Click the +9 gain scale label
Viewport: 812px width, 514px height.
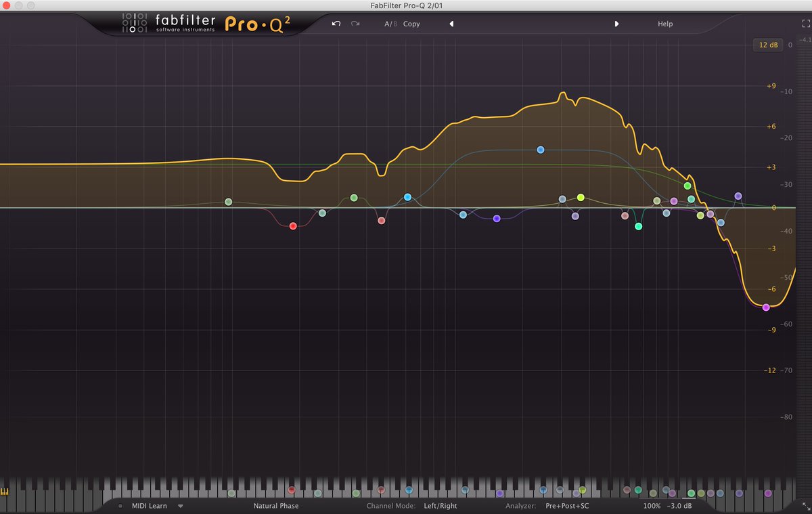tap(771, 86)
